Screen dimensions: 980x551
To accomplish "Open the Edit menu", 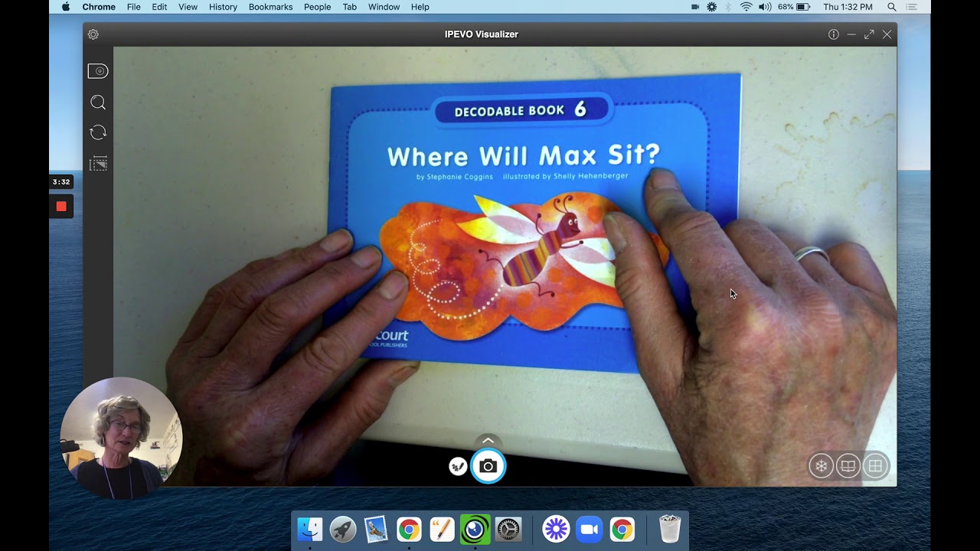I will (159, 7).
